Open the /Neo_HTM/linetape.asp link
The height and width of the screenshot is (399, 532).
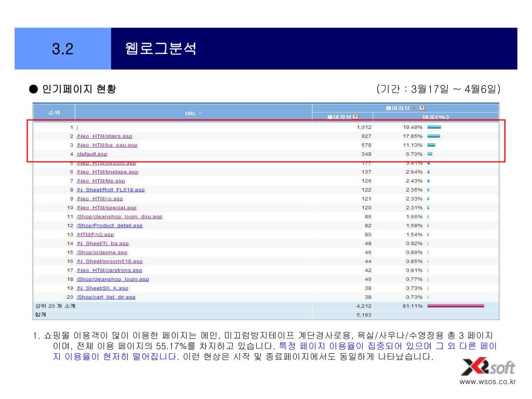[x=108, y=172]
